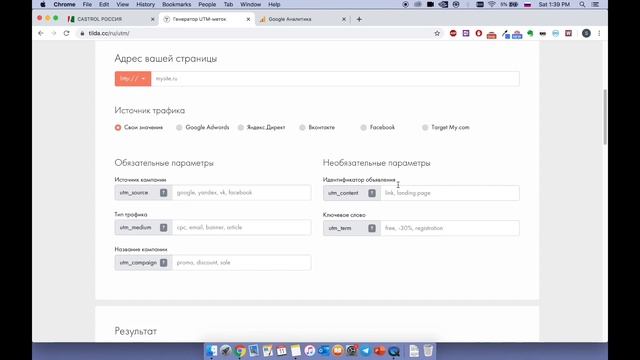This screenshot has width=640, height=360.
Task: Select Google Adwords as traffic source
Action: click(x=179, y=128)
